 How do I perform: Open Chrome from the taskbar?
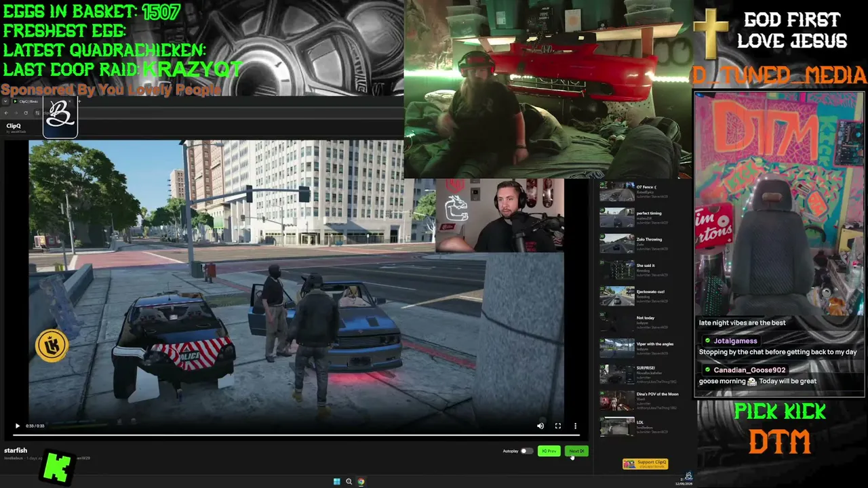pyautogui.click(x=361, y=482)
